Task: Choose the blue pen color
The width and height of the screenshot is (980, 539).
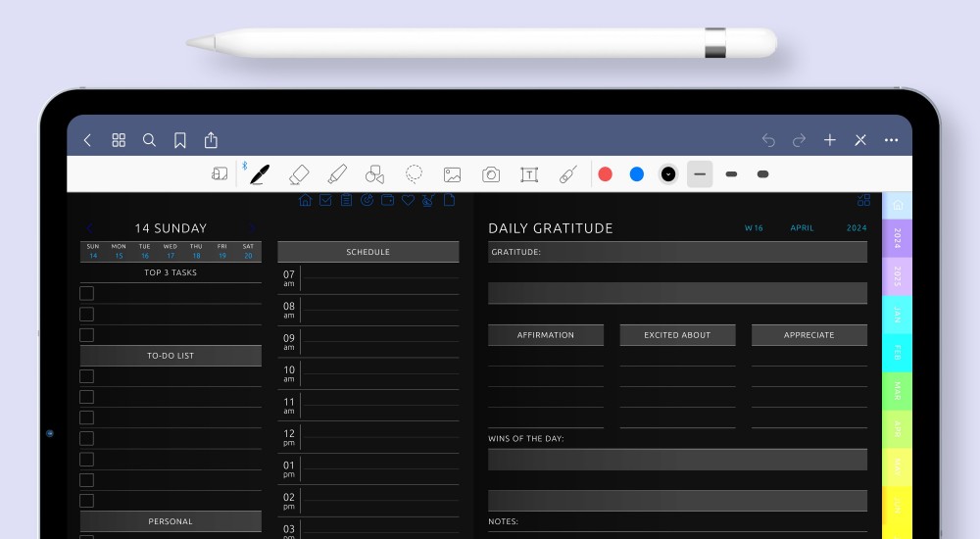Action: tap(637, 174)
